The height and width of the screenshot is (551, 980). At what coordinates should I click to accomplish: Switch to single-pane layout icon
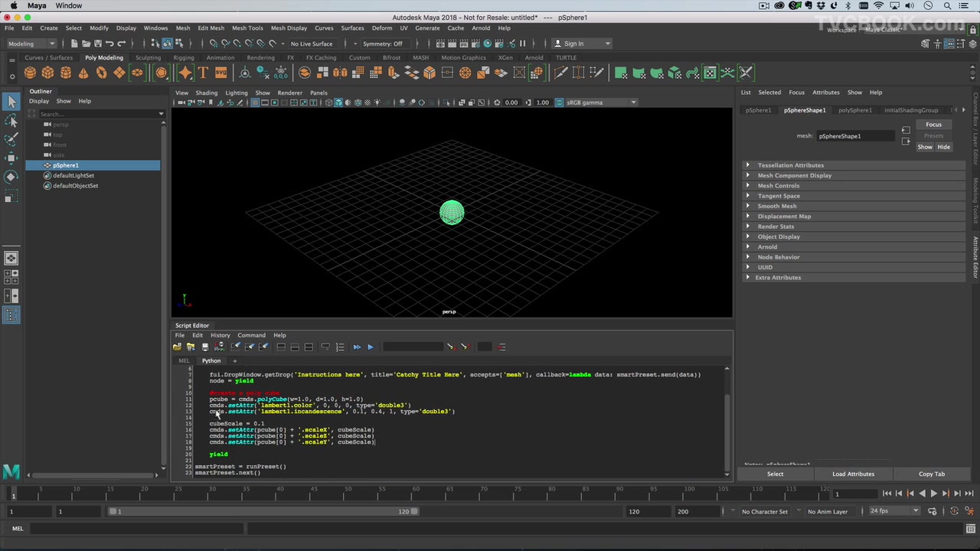pyautogui.click(x=11, y=259)
